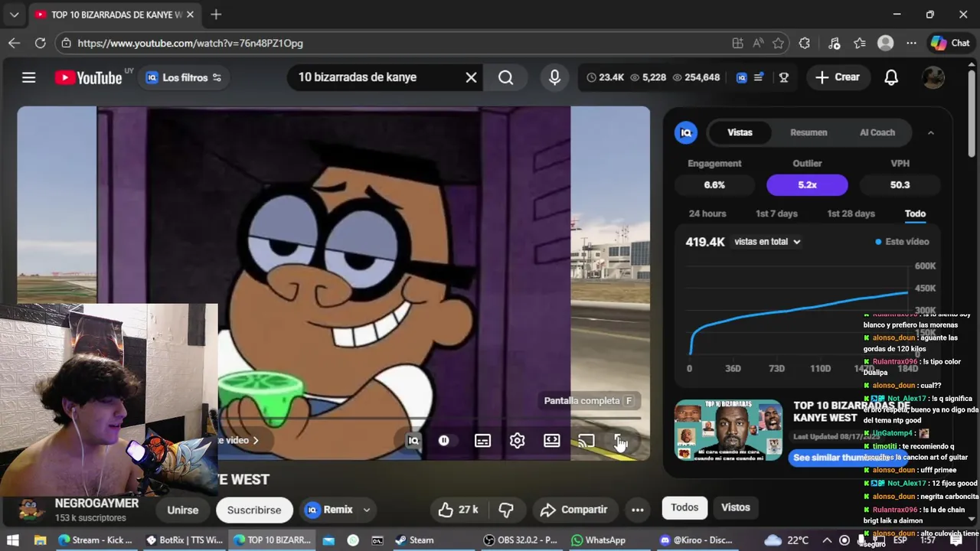
Task: Select 1st 28 days range
Action: [851, 214]
